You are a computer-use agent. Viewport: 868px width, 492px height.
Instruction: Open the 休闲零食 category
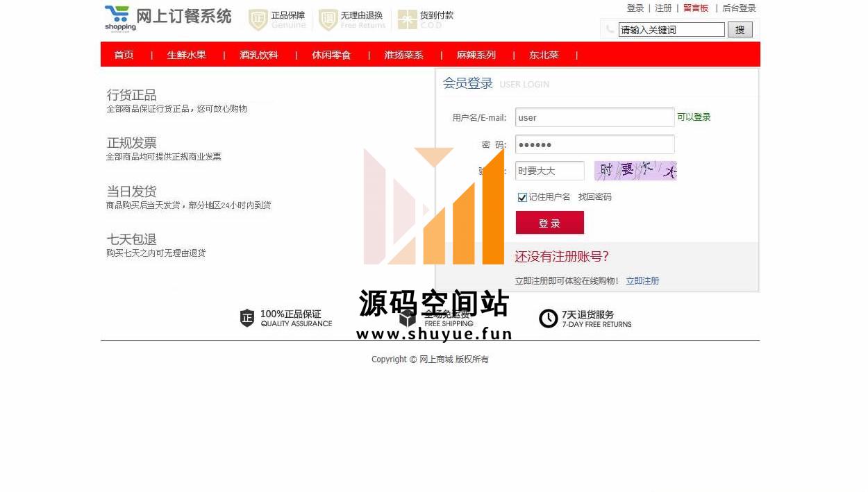331,55
